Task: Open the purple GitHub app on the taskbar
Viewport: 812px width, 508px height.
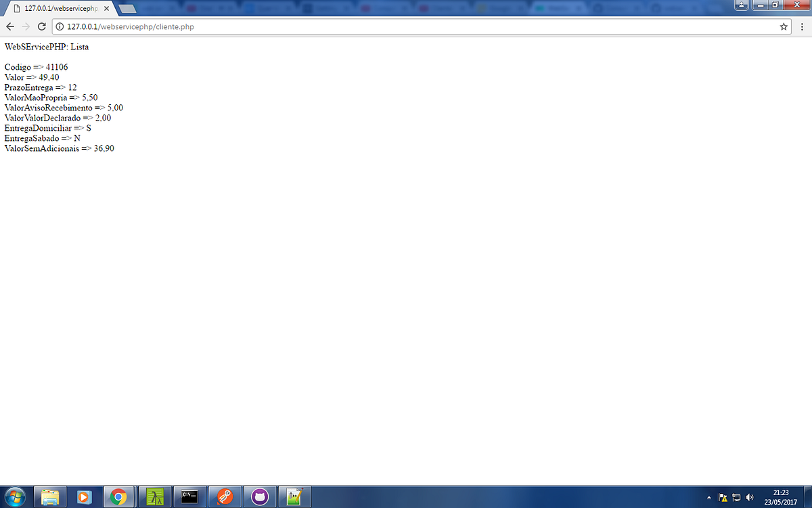Action: 260,496
